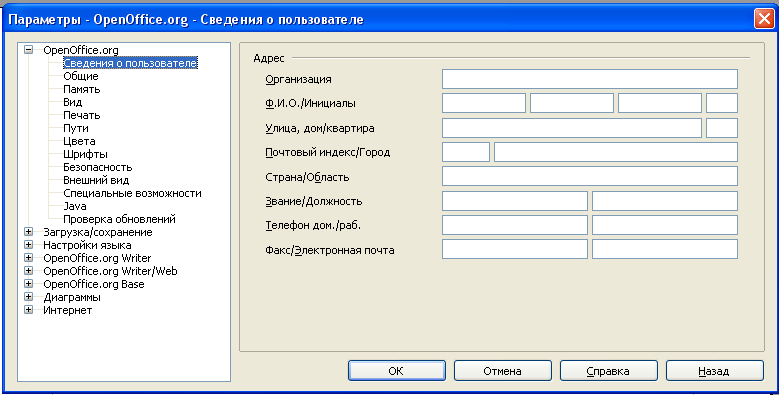
Task: Click the work phone (раб.) field
Action: coord(665,226)
